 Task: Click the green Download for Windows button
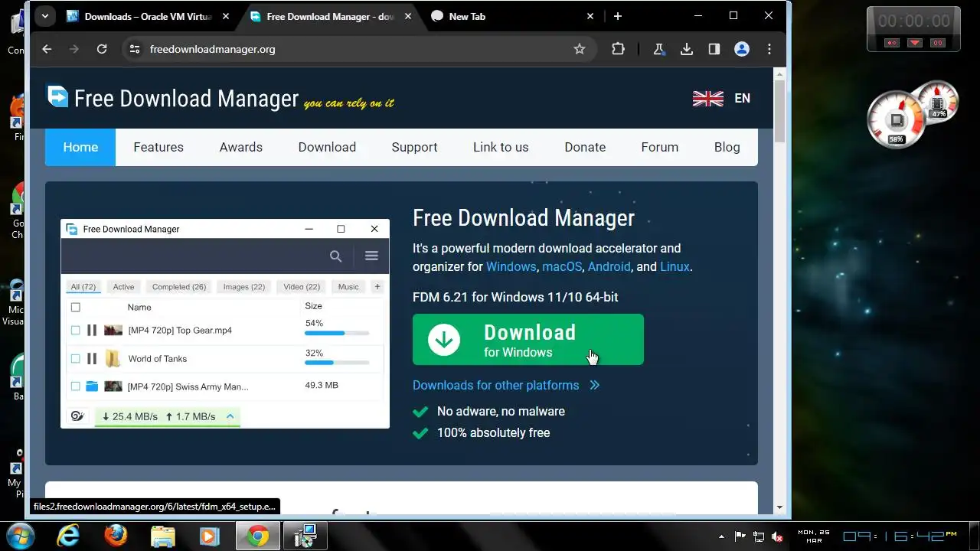pos(528,340)
